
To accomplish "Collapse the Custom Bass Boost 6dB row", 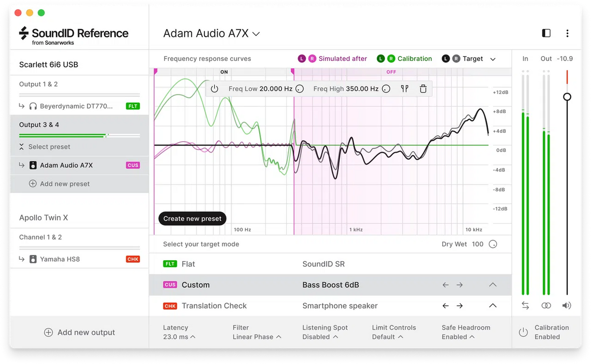I will pyautogui.click(x=492, y=284).
